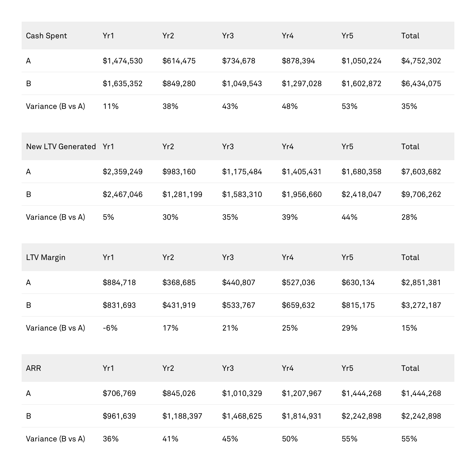
Task: Click the Yr3 header in Cash Spent table
Action: click(x=228, y=36)
